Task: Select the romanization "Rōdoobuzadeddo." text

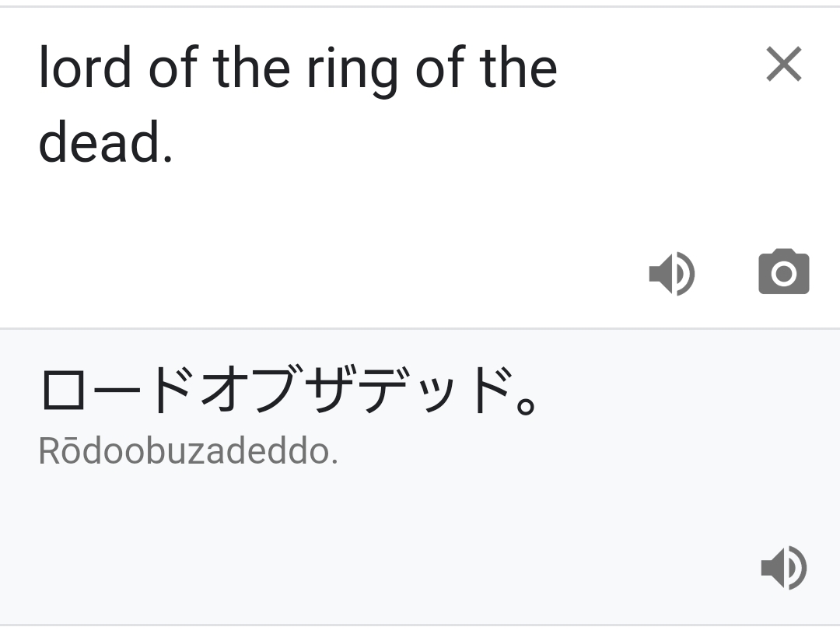Action: click(x=187, y=452)
